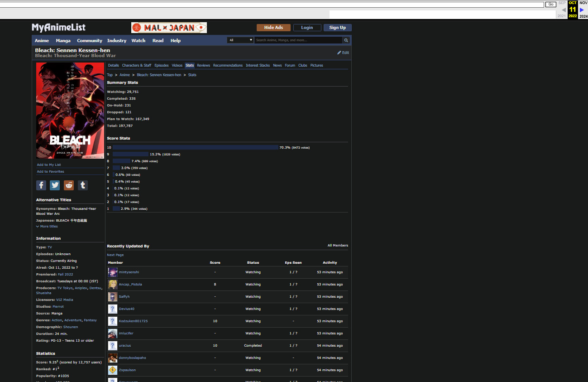Open mintysenshi's avatar thumbnail

point(113,272)
